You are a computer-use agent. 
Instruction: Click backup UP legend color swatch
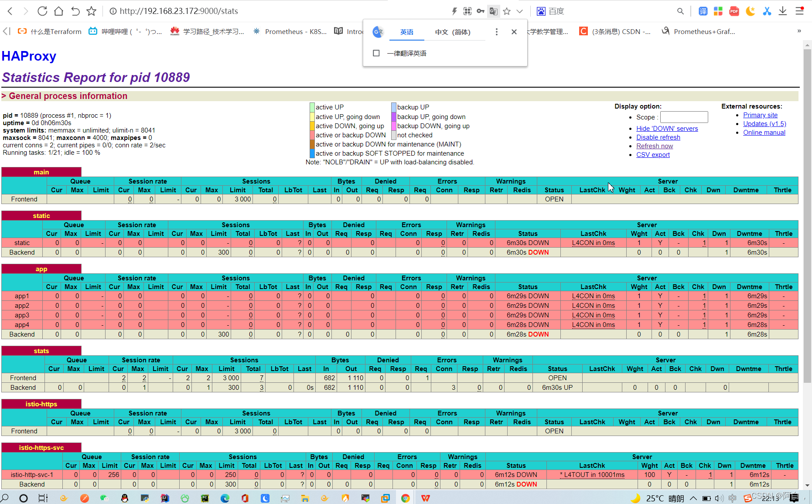(393, 107)
